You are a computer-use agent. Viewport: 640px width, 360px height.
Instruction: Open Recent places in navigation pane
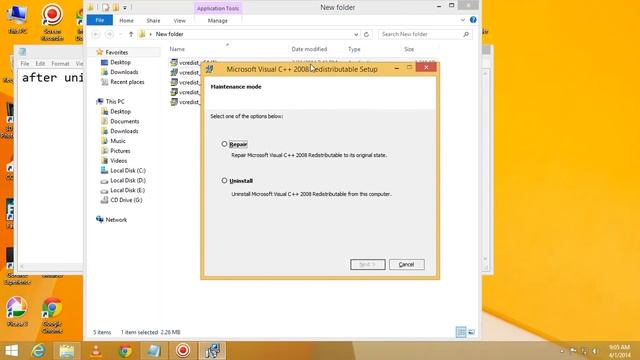127,82
